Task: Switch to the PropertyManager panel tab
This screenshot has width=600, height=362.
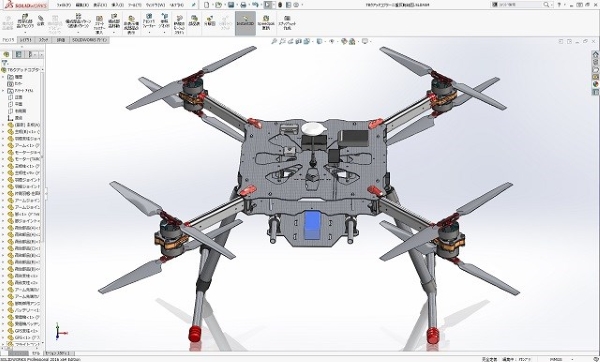Action: pyautogui.click(x=18, y=54)
